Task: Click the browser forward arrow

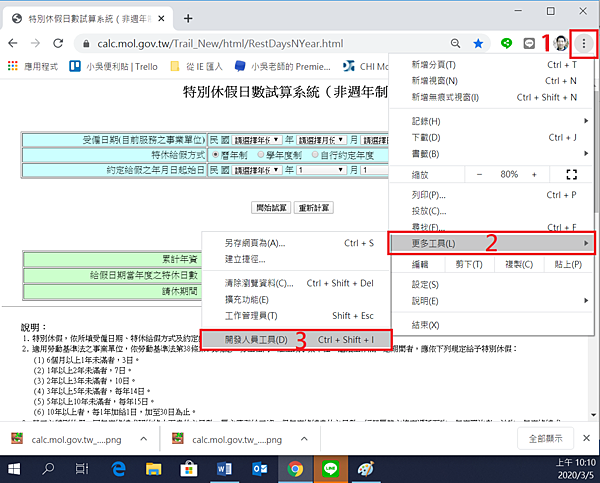Action: click(x=35, y=43)
